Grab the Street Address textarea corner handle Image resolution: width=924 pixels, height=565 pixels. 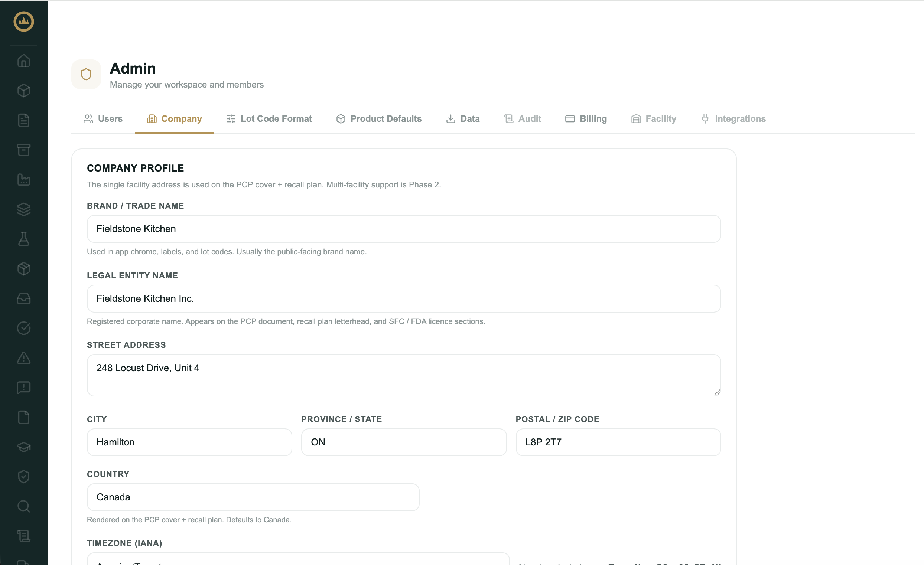[x=717, y=392]
